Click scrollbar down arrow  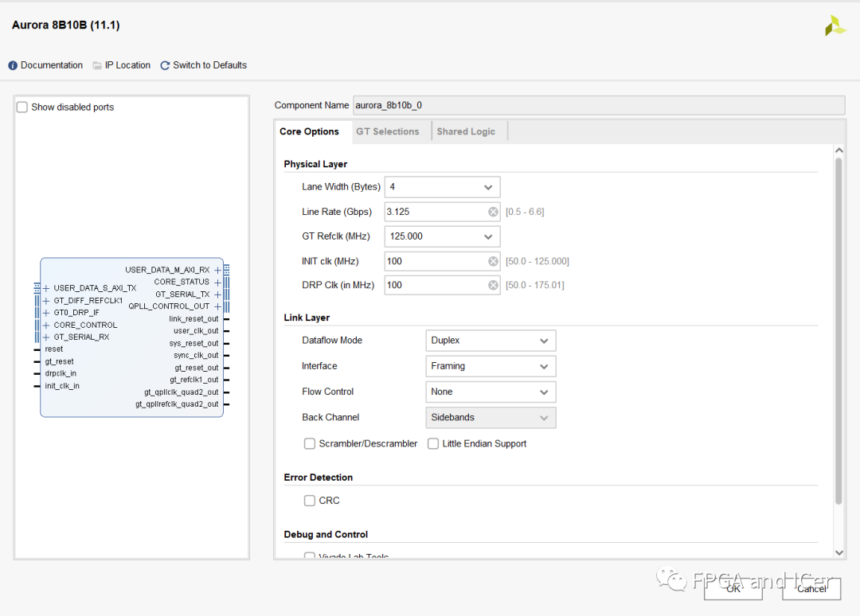pos(838,553)
